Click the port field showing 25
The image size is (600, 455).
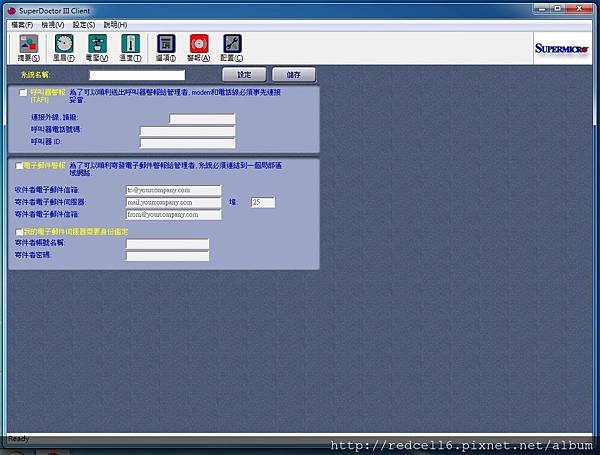click(x=263, y=202)
